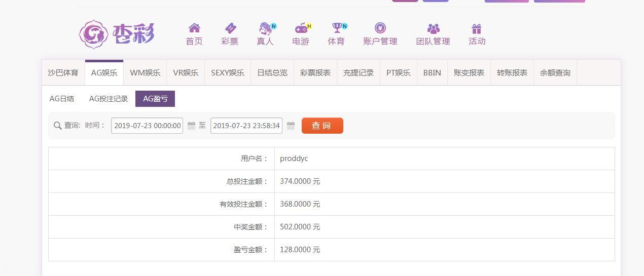Click the 用户名： row label
The image size is (644, 276).
[255, 159]
